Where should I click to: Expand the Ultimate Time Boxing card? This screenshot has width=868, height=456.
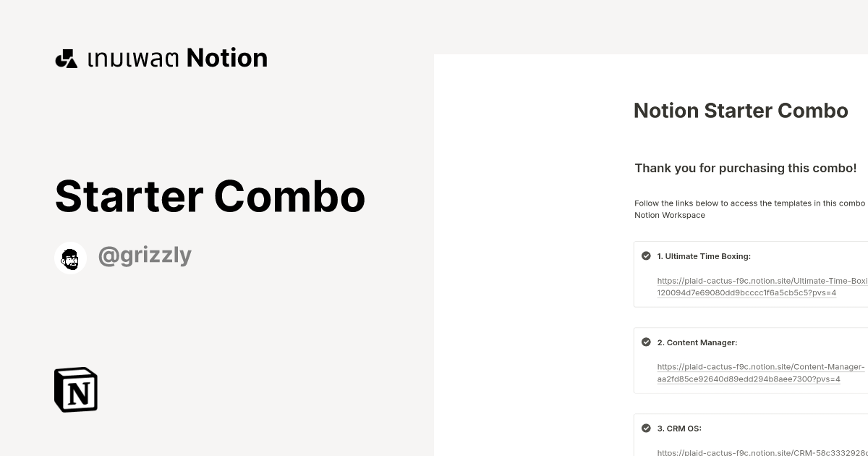[752, 274]
